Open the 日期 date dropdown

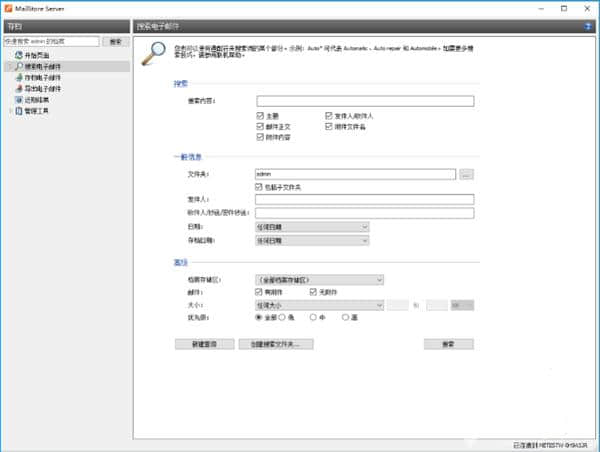click(x=312, y=227)
